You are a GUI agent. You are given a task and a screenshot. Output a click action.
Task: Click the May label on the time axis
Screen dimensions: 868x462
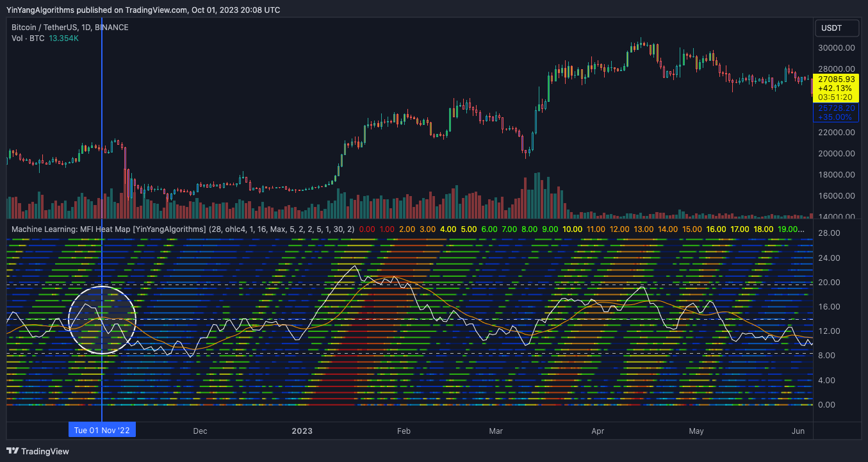tap(696, 431)
